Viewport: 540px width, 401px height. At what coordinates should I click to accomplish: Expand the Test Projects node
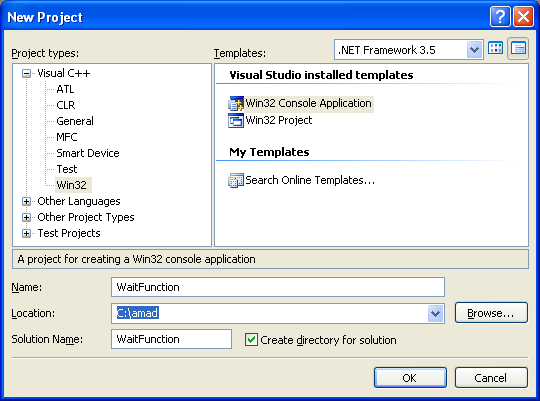[x=26, y=233]
